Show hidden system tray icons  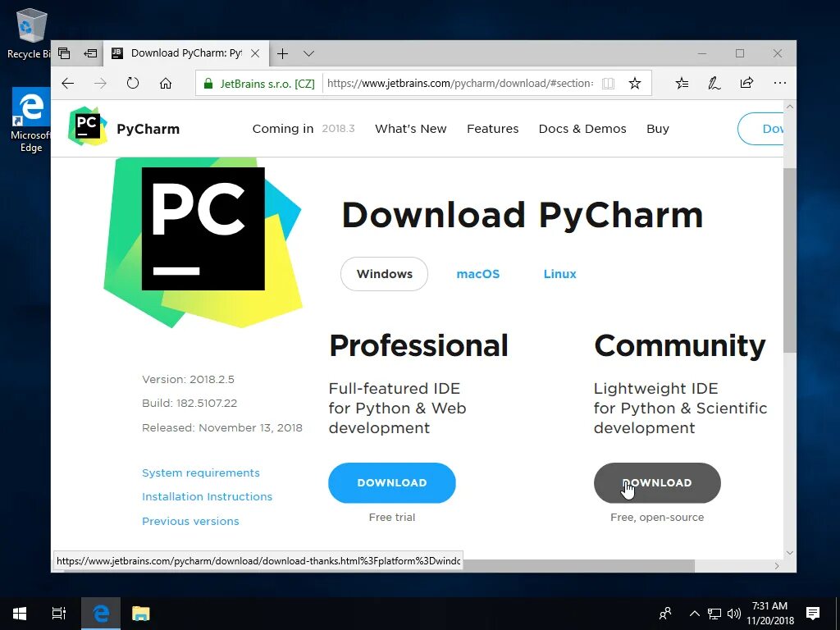[x=694, y=614]
